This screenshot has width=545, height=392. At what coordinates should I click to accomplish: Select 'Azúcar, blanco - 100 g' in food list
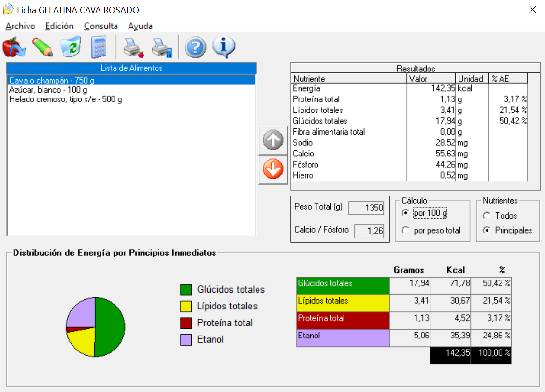click(x=48, y=90)
